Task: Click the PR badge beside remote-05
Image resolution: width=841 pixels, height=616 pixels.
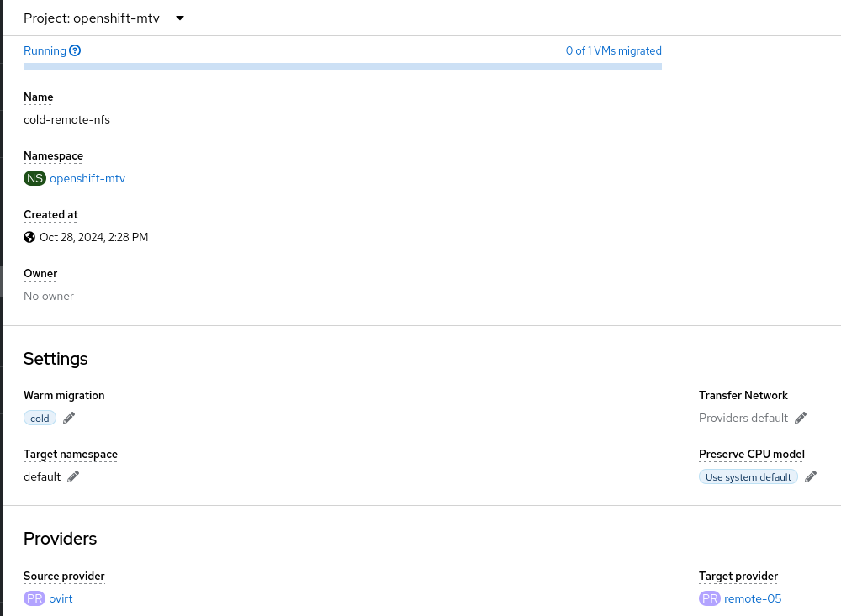Action: 710,598
